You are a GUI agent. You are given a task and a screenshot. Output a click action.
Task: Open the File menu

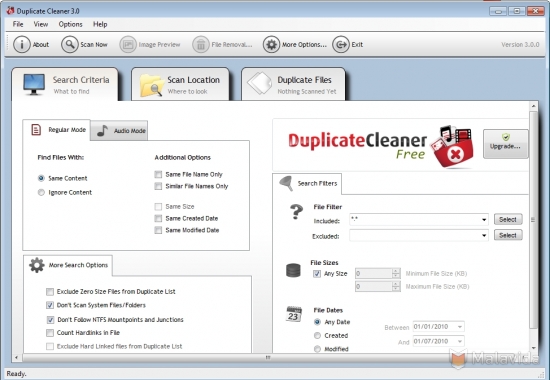pos(18,24)
